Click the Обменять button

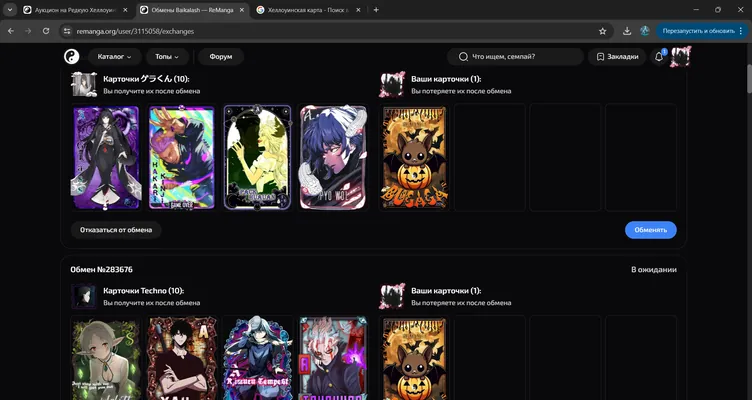(x=650, y=230)
